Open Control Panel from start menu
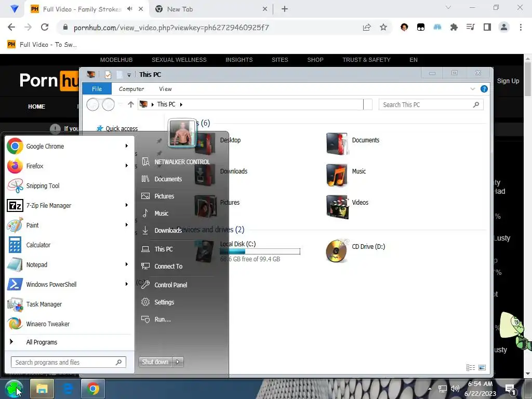The width and height of the screenshot is (532, 399). [x=170, y=285]
